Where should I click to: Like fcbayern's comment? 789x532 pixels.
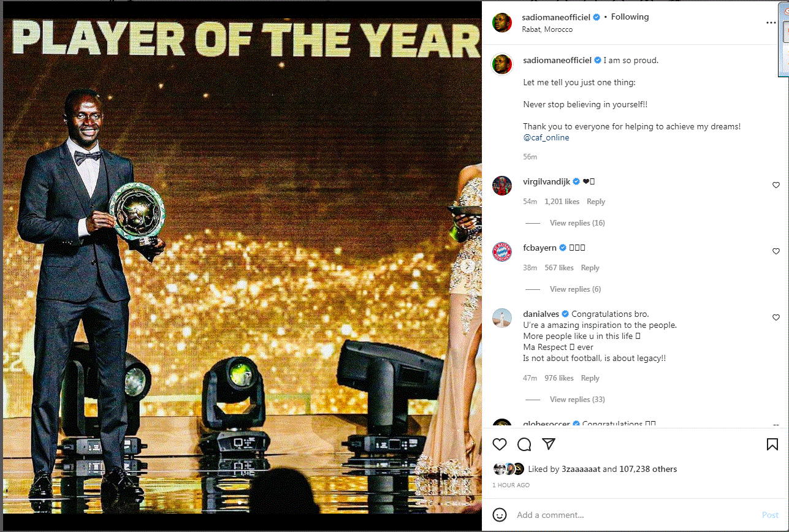tap(776, 251)
